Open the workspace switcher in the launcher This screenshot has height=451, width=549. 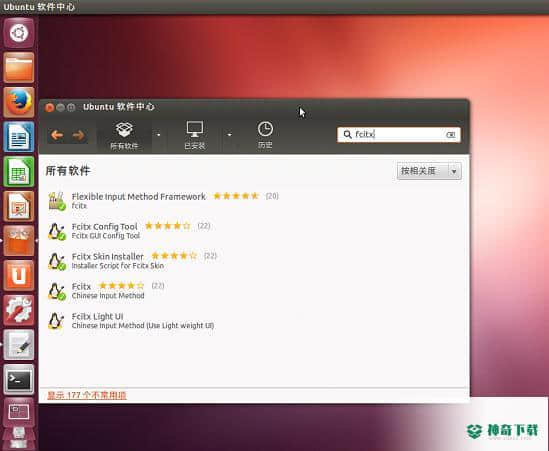coord(19,412)
